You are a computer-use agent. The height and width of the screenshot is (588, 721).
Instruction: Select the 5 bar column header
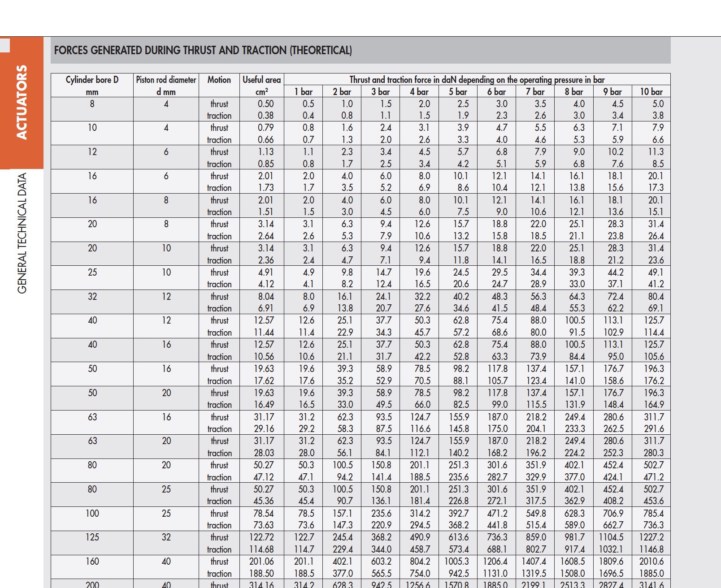458,92
